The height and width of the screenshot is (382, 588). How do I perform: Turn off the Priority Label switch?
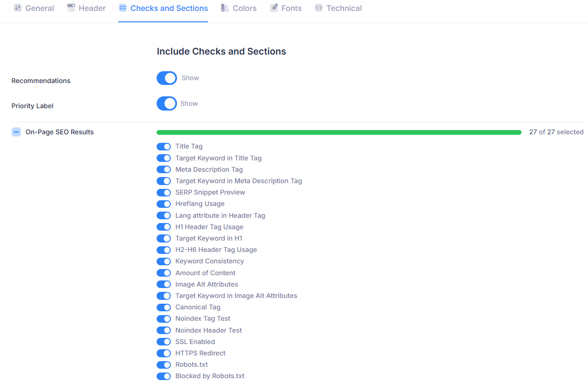click(167, 103)
